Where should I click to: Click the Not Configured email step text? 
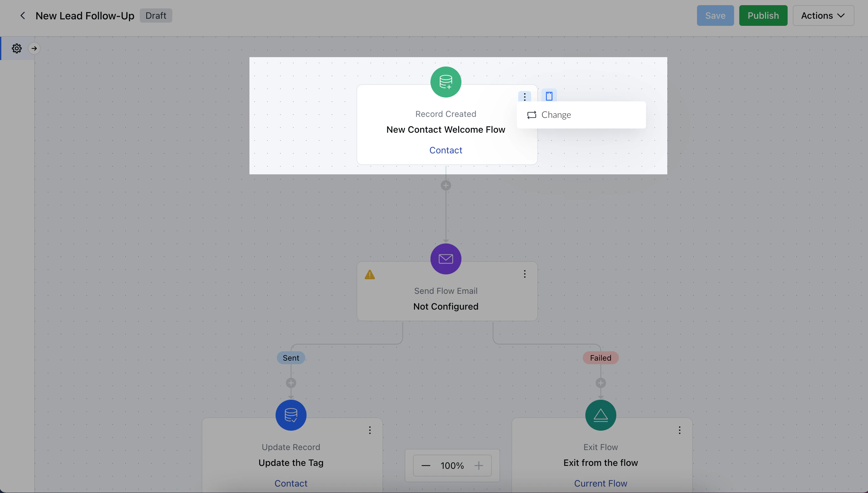click(446, 306)
